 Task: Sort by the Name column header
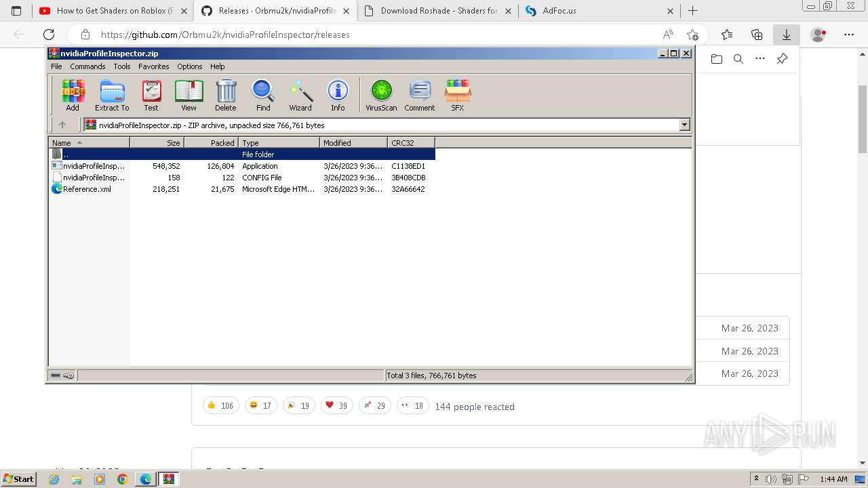pyautogui.click(x=89, y=142)
